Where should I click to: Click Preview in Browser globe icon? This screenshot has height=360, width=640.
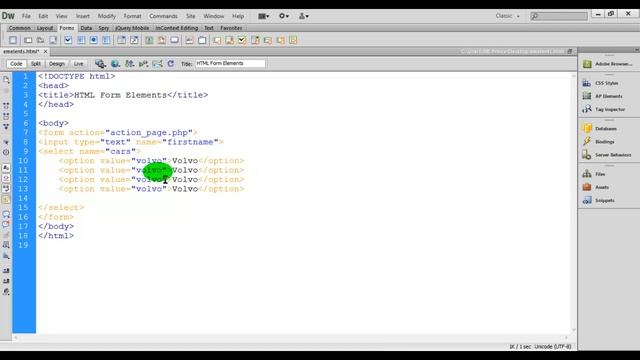coord(116,64)
